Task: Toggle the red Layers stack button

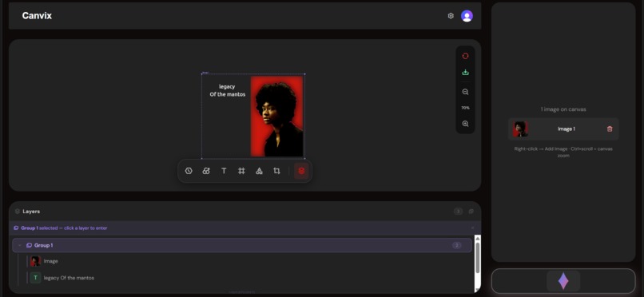Action: [x=301, y=171]
